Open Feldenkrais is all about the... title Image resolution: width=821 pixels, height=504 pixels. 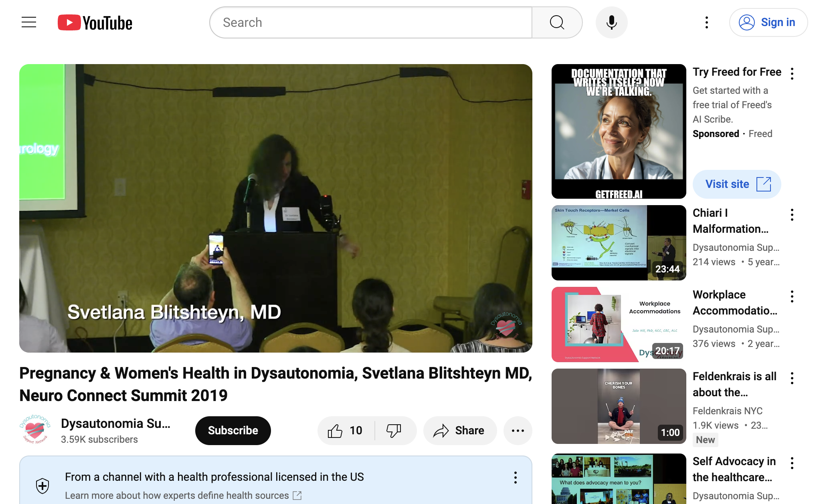pos(734,384)
